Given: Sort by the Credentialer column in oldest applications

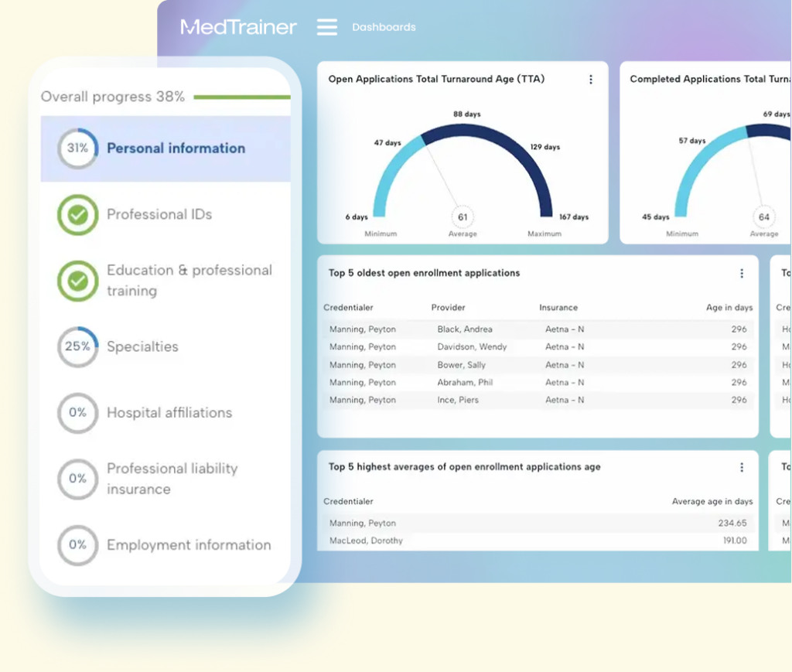Looking at the screenshot, I should (348, 308).
